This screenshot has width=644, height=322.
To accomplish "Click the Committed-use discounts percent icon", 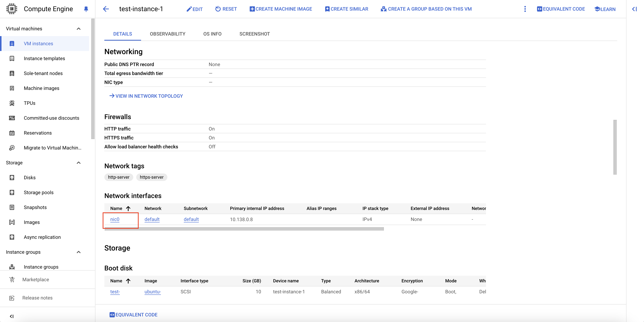I will [x=12, y=118].
